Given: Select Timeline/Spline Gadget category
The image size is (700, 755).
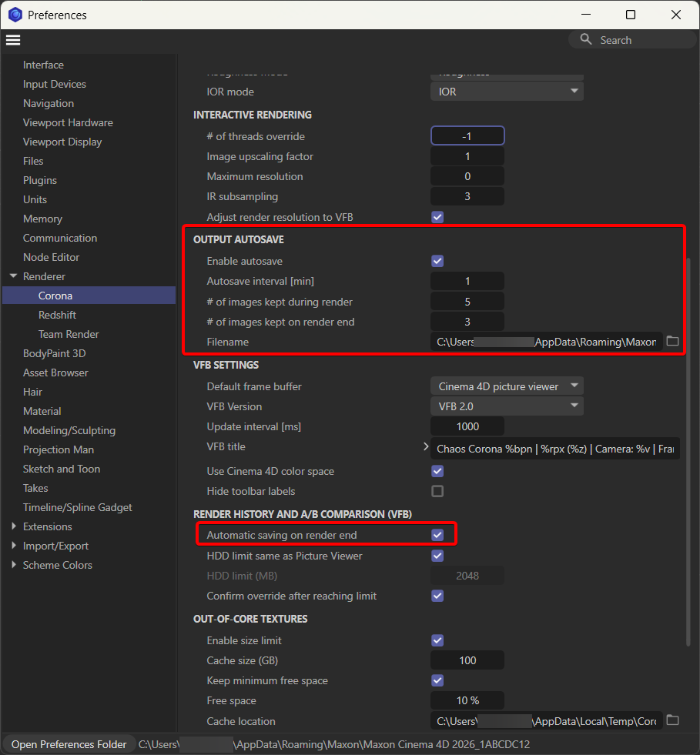Looking at the screenshot, I should coord(78,507).
